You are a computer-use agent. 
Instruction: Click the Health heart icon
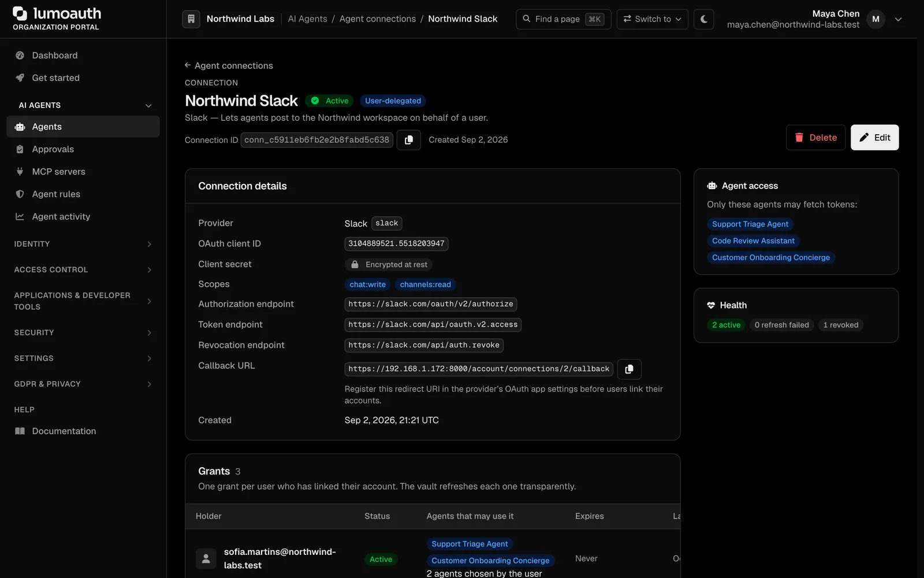point(711,305)
